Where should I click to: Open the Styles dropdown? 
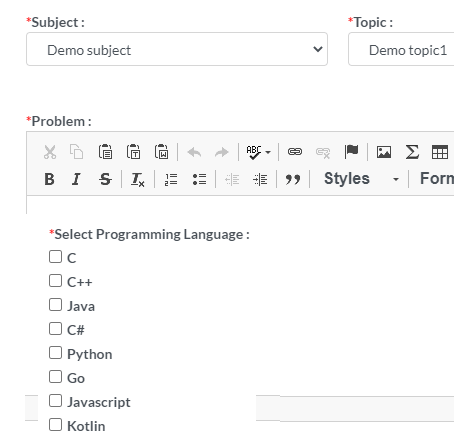[x=361, y=179]
